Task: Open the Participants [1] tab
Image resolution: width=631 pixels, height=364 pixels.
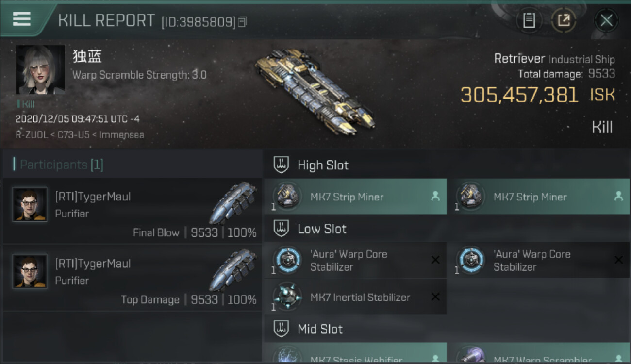Action: 58,165
